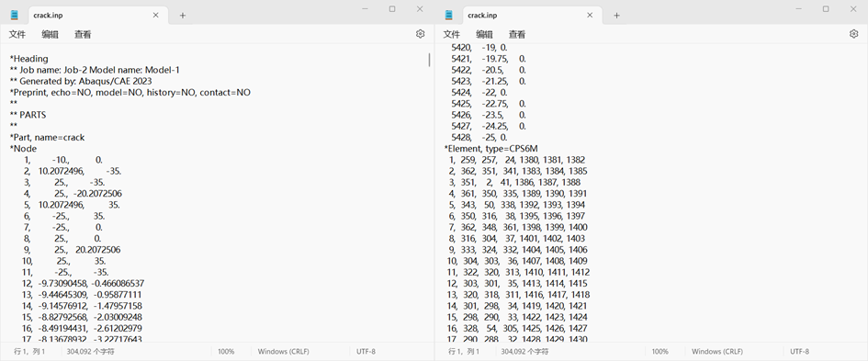Click Notepad app icon in left window

pos(15,15)
